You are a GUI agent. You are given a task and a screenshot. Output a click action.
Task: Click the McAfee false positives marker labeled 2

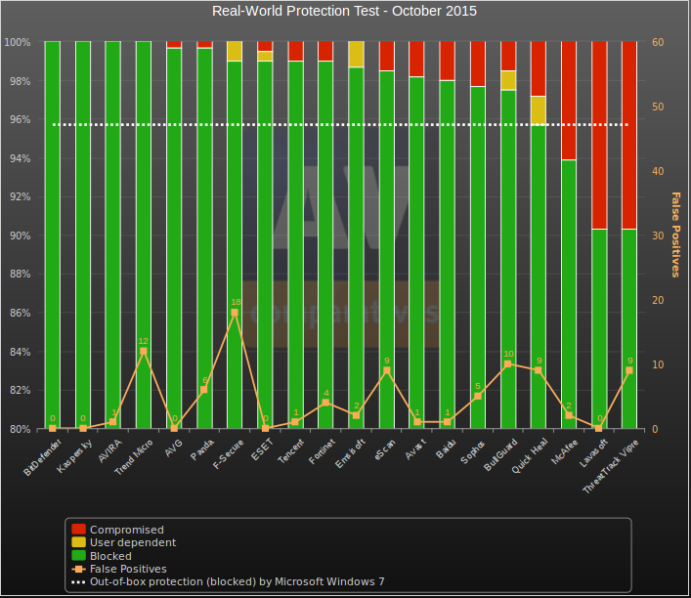569,416
